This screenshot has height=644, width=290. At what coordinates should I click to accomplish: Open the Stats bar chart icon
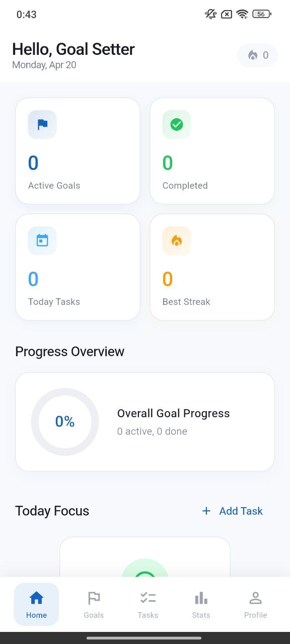coord(201,598)
